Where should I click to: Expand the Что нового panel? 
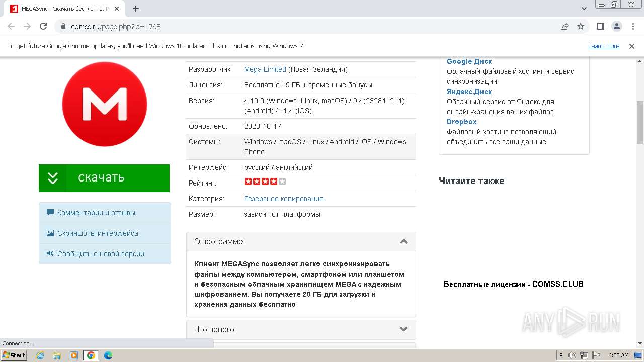pyautogui.click(x=301, y=330)
